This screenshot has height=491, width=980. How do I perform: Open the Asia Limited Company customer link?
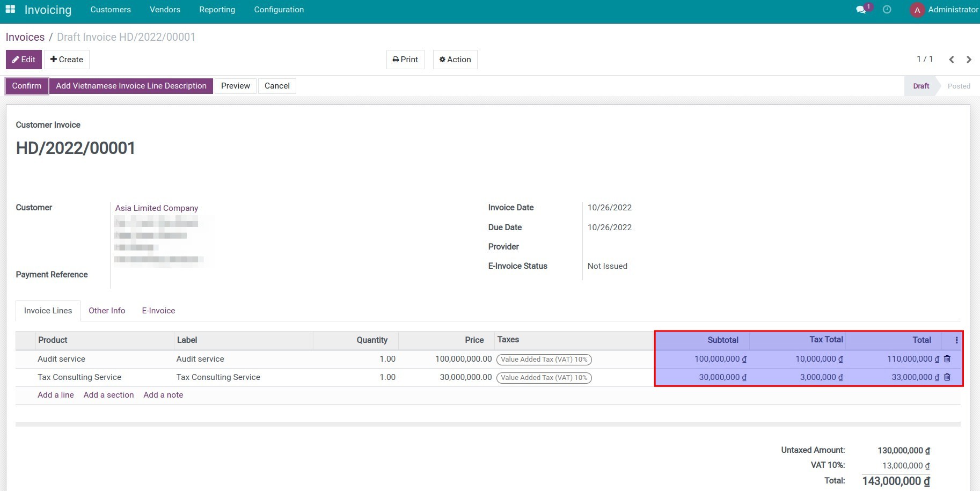point(156,208)
